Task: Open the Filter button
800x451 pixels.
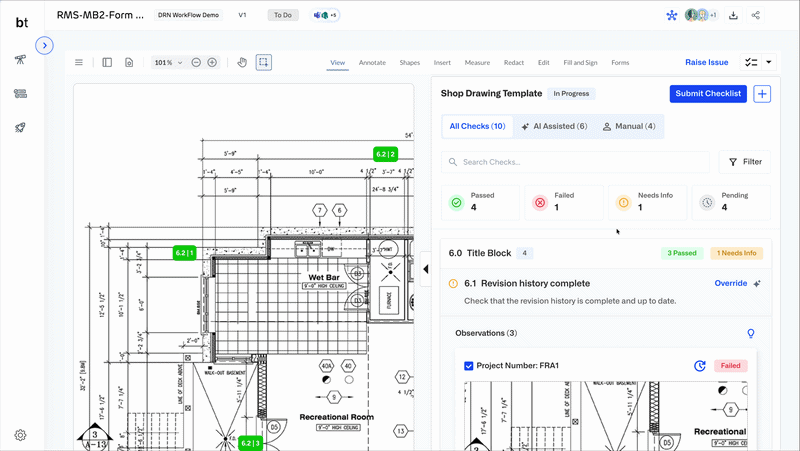Action: [x=745, y=162]
